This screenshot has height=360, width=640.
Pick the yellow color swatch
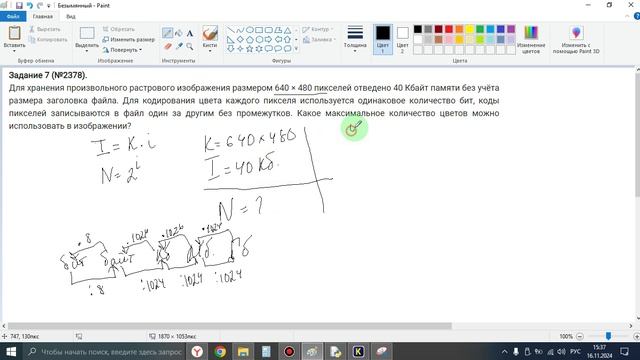point(469,29)
